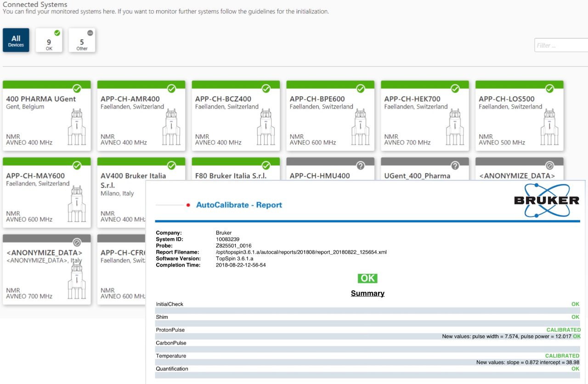Screen dimensions: 588x384
Task: Click the AutoCalibrate - Report title
Action: [x=239, y=205]
